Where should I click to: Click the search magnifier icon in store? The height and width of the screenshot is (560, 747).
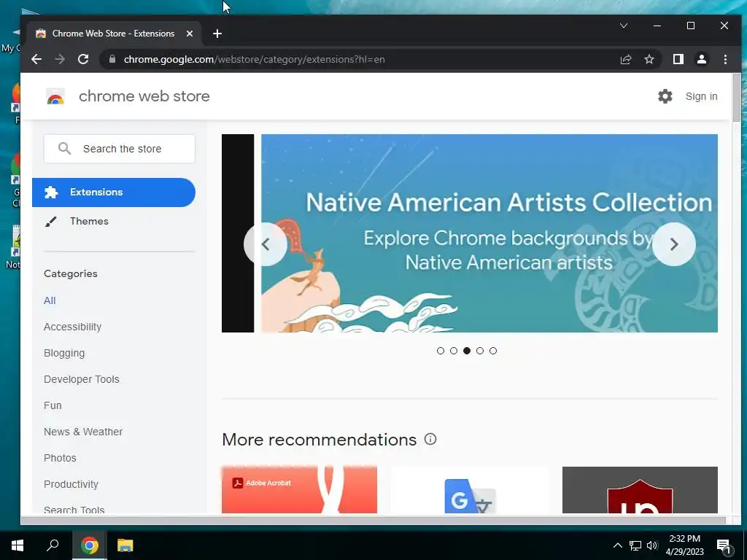click(x=64, y=149)
